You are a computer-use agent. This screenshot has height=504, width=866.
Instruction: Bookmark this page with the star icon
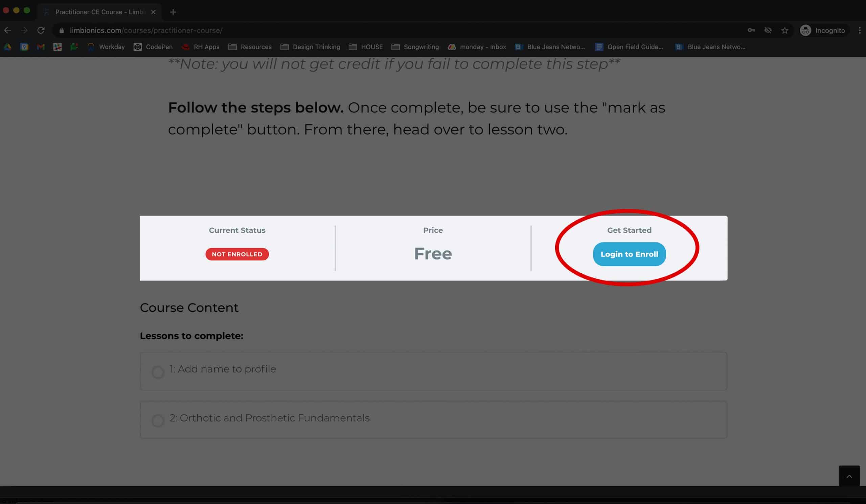tap(784, 30)
